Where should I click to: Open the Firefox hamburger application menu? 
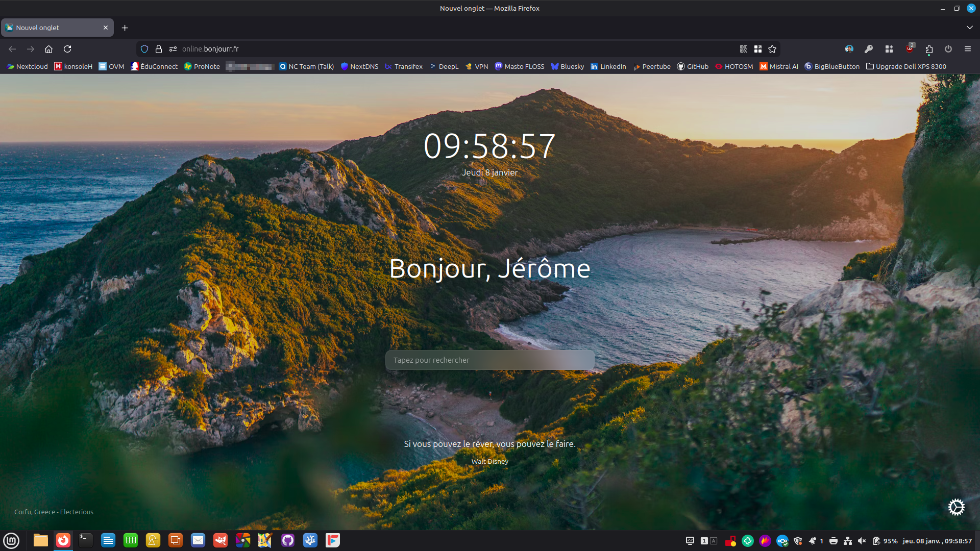(x=967, y=49)
